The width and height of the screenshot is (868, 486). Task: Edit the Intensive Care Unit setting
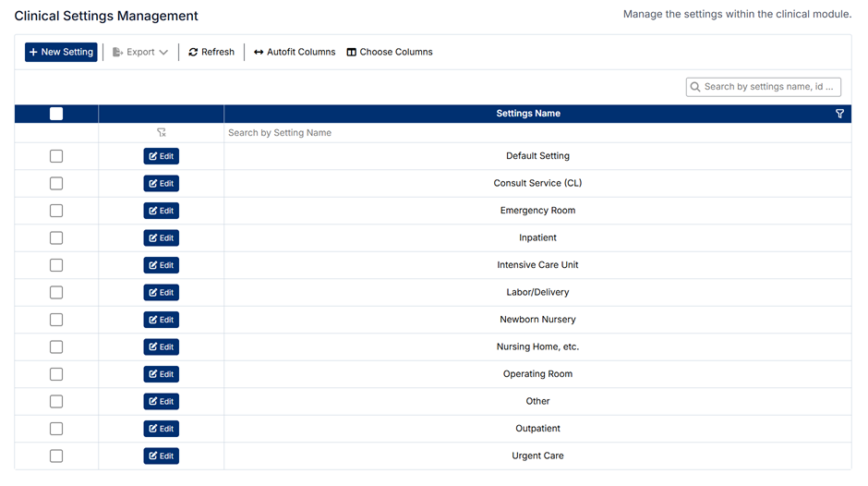tap(161, 266)
